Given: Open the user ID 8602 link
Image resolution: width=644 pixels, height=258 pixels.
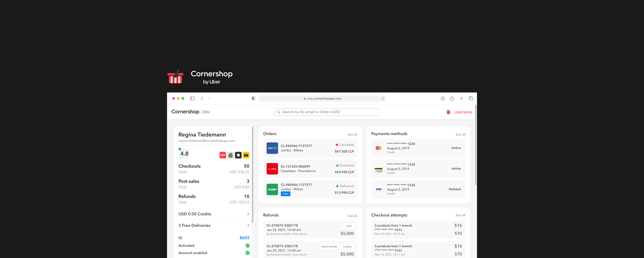Looking at the screenshot, I should 244,238.
